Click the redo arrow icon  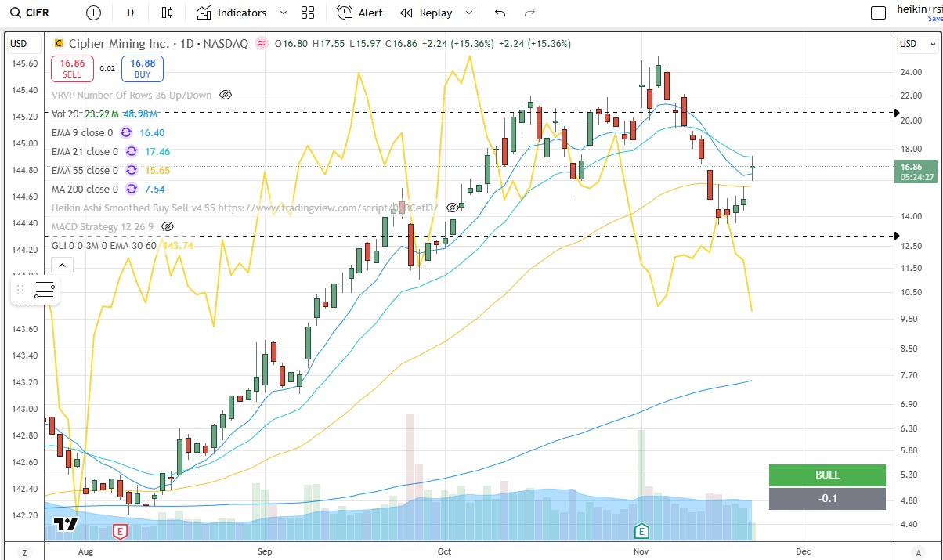[529, 13]
